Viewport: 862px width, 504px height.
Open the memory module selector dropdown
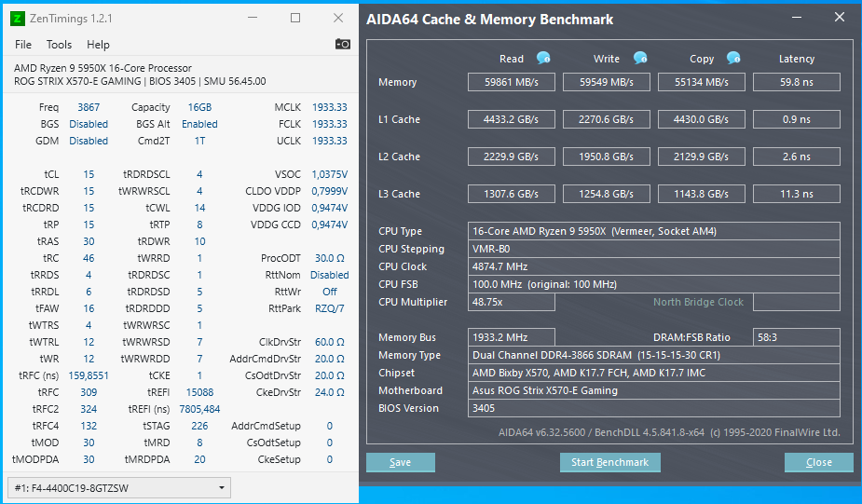pyautogui.click(x=118, y=487)
